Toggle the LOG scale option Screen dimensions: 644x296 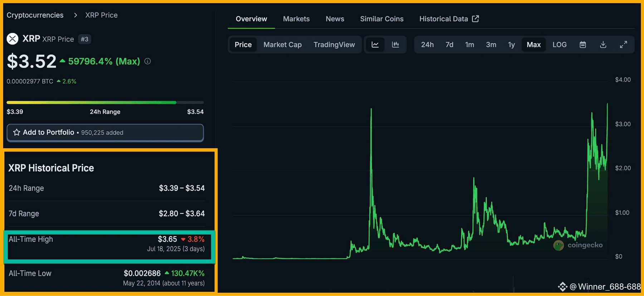point(560,45)
